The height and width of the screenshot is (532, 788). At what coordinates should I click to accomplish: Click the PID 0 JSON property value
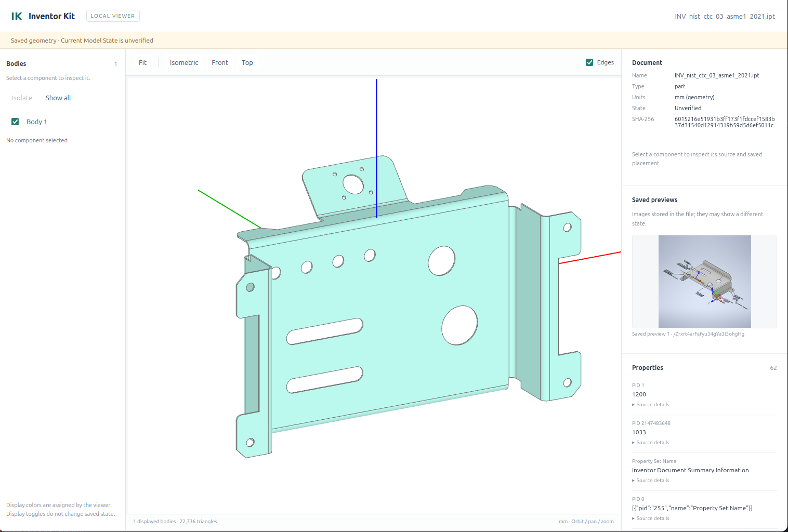(x=692, y=508)
